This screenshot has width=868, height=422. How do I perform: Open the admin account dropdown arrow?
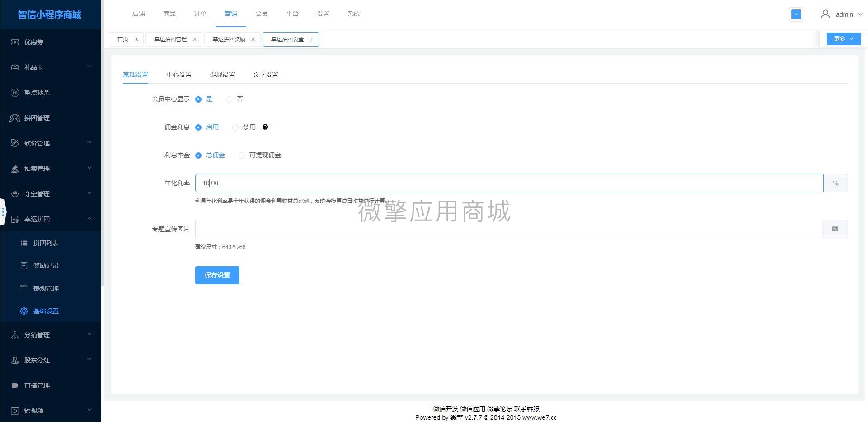[860, 14]
